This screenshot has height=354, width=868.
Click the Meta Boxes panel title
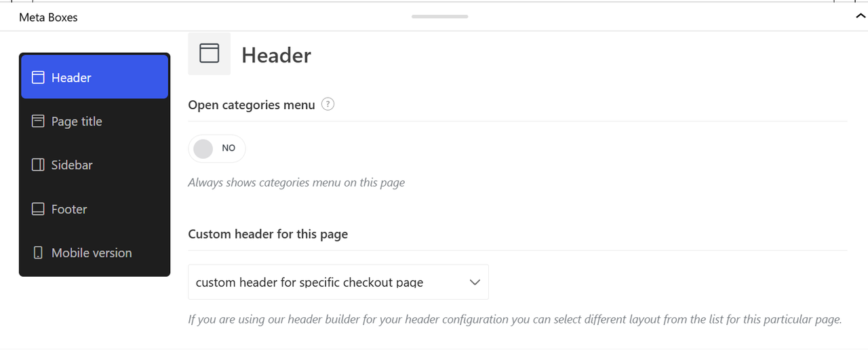(x=48, y=18)
